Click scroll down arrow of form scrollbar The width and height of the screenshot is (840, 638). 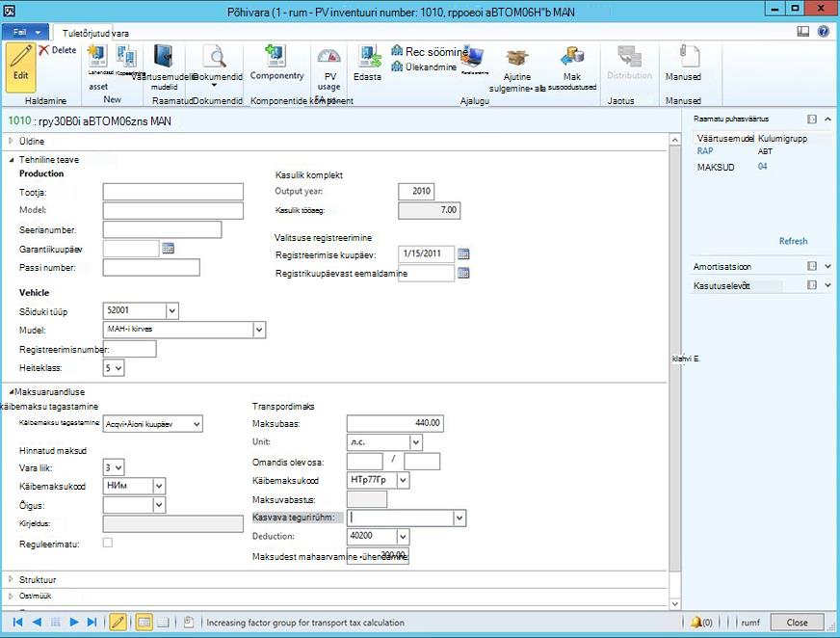pyautogui.click(x=675, y=604)
